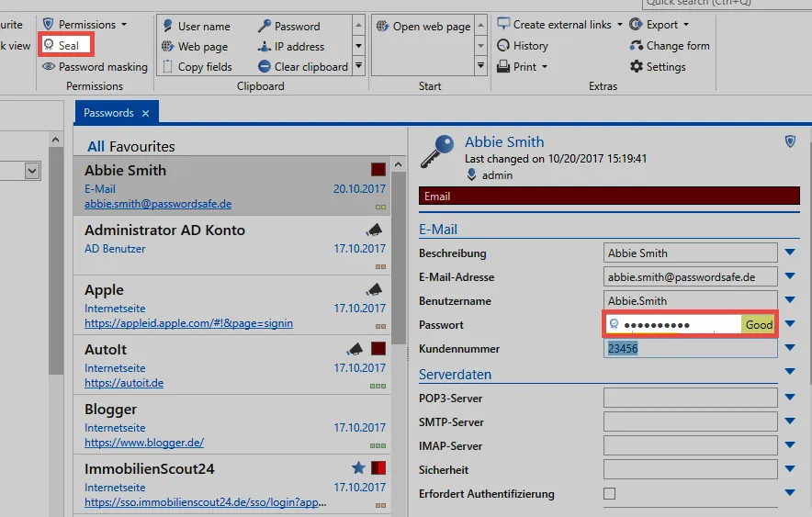Switch list filter to Favourites
The width and height of the screenshot is (812, 517).
coord(141,146)
